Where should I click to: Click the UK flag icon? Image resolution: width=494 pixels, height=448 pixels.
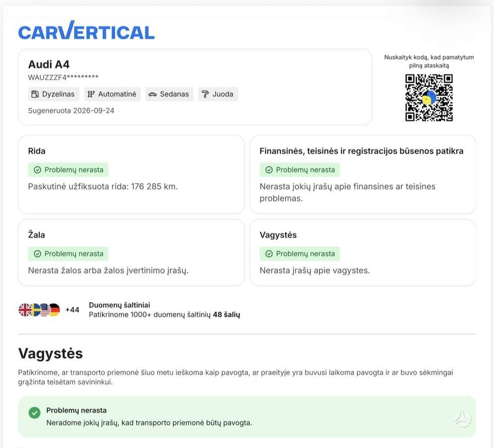click(x=24, y=310)
